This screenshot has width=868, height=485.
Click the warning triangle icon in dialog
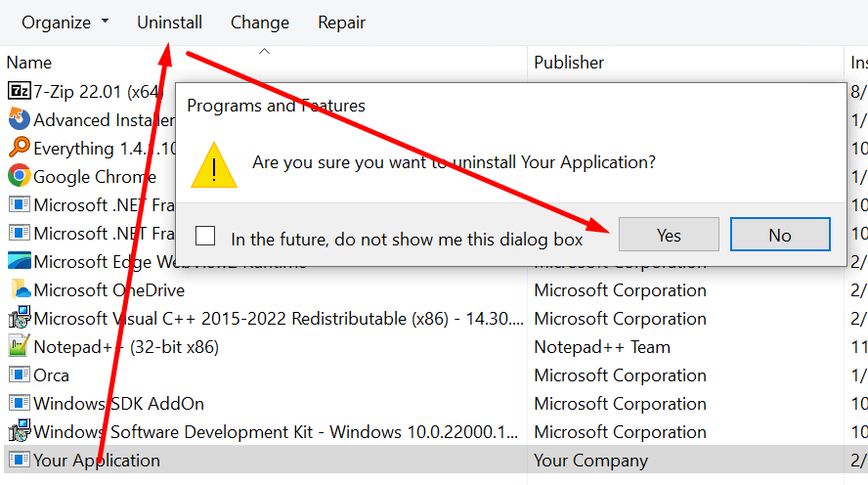[x=214, y=165]
